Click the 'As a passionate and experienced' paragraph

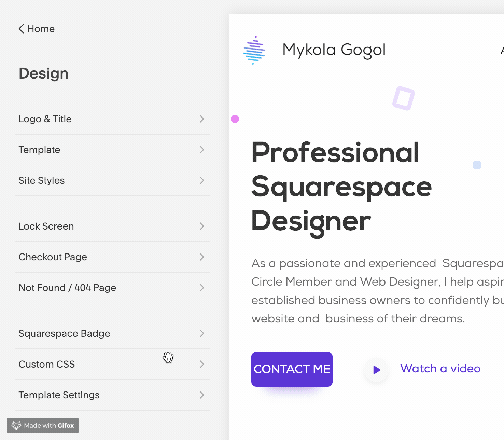coord(378,291)
